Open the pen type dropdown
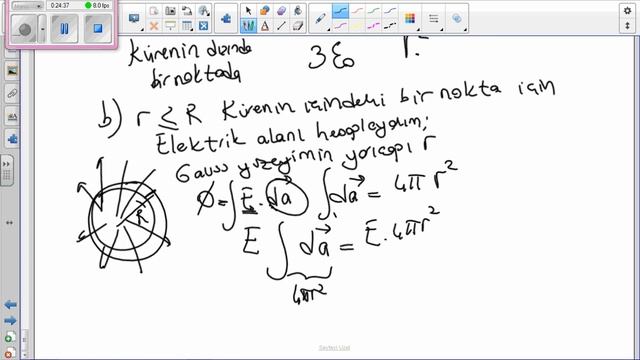The image size is (640, 360). (x=321, y=18)
